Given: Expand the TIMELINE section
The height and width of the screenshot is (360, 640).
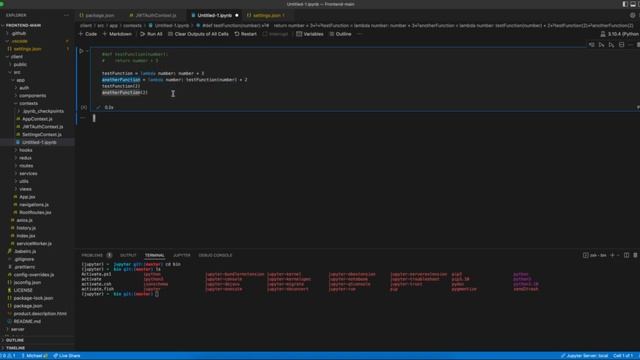Looking at the screenshot, I should pyautogui.click(x=16, y=348).
